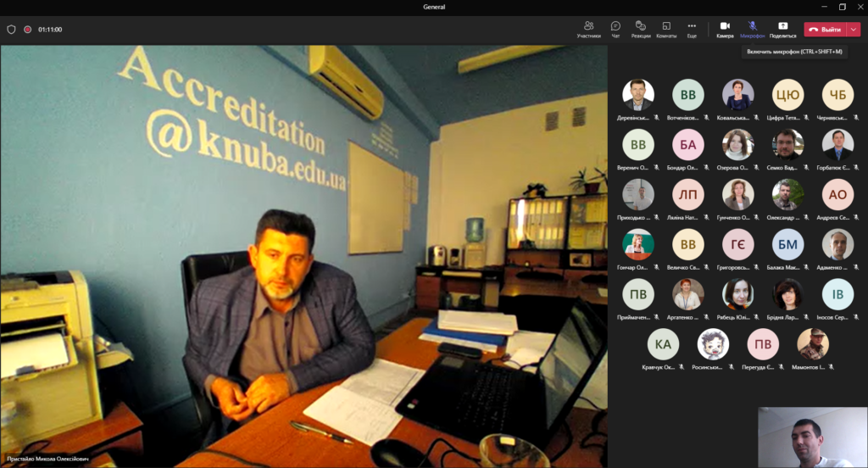Image resolution: width=868 pixels, height=468 pixels.
Task: Expand the arrow next to Выйти
Action: (x=854, y=30)
